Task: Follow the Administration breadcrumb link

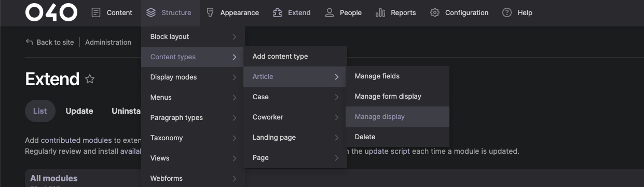Action: tap(108, 42)
